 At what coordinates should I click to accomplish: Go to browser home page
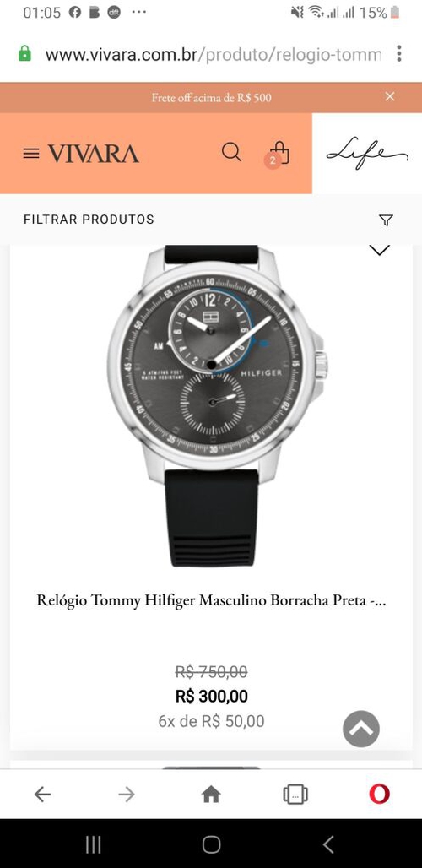211,795
